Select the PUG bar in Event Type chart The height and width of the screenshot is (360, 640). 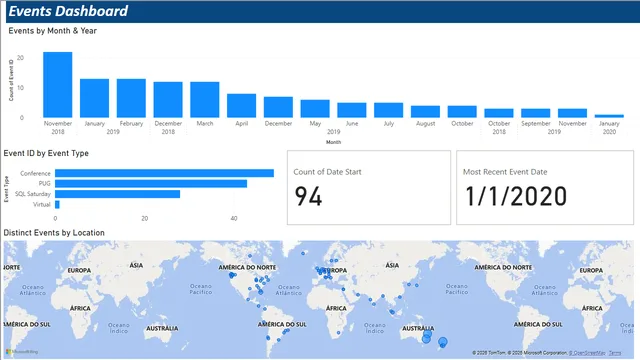(151, 184)
